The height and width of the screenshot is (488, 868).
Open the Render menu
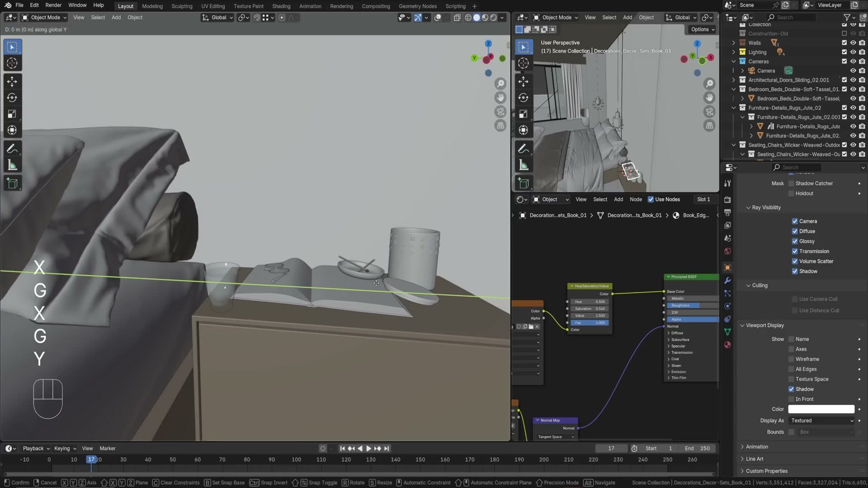[53, 5]
